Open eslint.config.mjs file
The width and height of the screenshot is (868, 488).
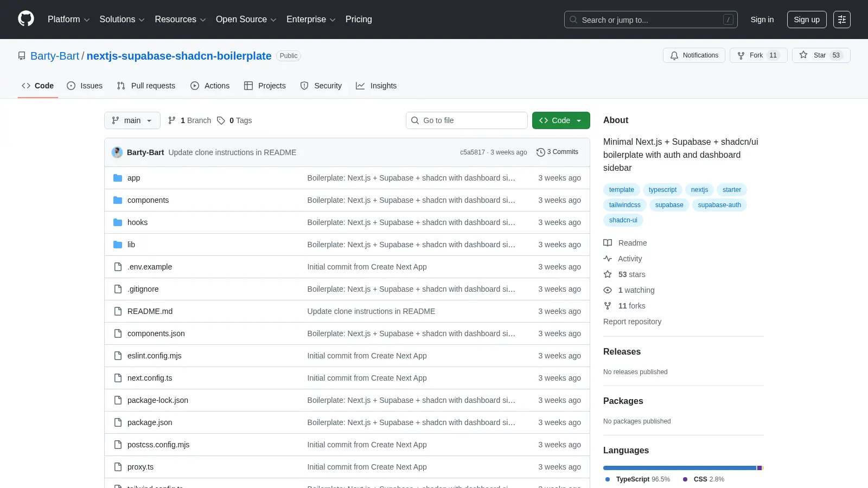coord(155,356)
